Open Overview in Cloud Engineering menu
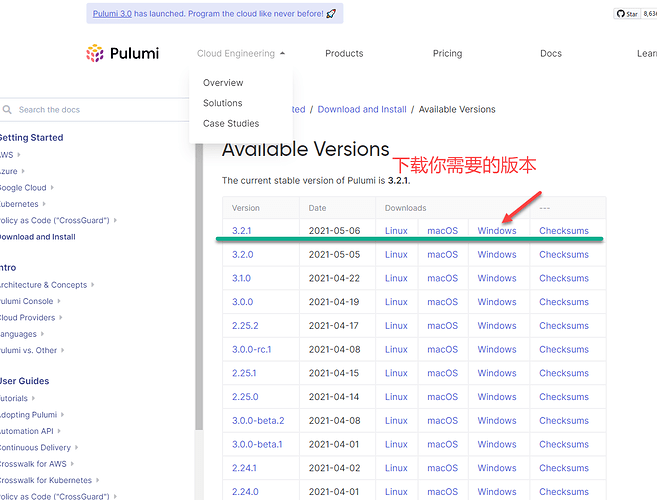This screenshot has height=500, width=657. [223, 83]
